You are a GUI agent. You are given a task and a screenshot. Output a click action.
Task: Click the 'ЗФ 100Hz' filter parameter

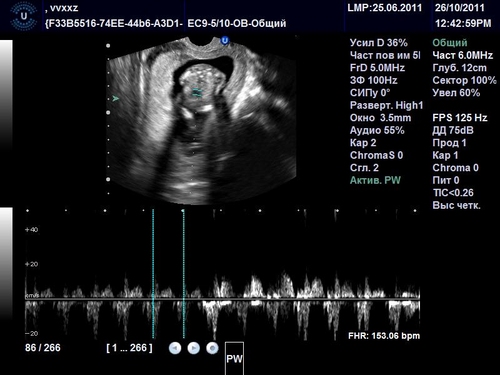click(374, 80)
